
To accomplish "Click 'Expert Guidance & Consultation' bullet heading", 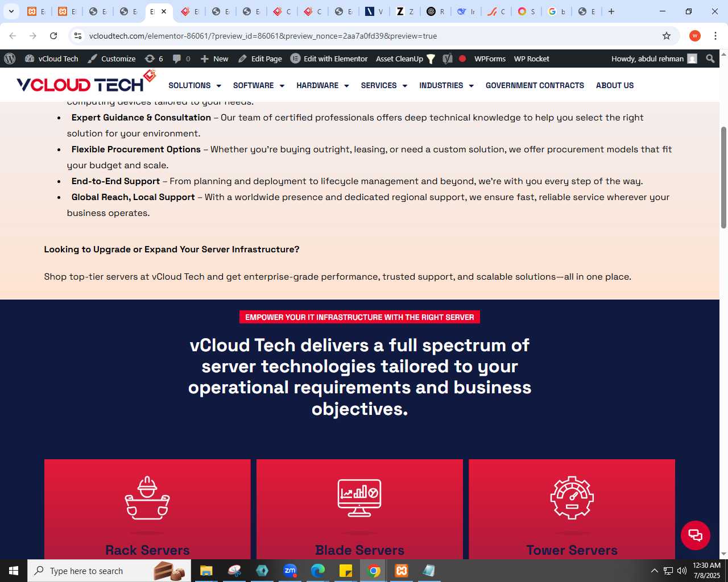I will point(141,118).
